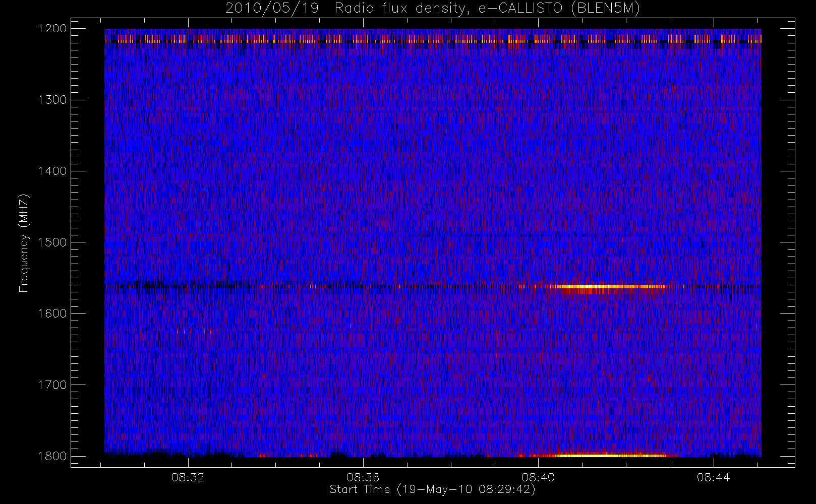This screenshot has height=504, width=816.
Task: Click the small bright spots near 1625 MHz around 08:32
Action: tap(195, 331)
